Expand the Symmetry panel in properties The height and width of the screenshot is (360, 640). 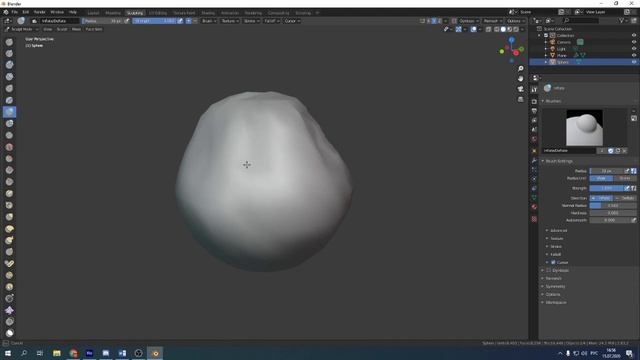pyautogui.click(x=554, y=287)
